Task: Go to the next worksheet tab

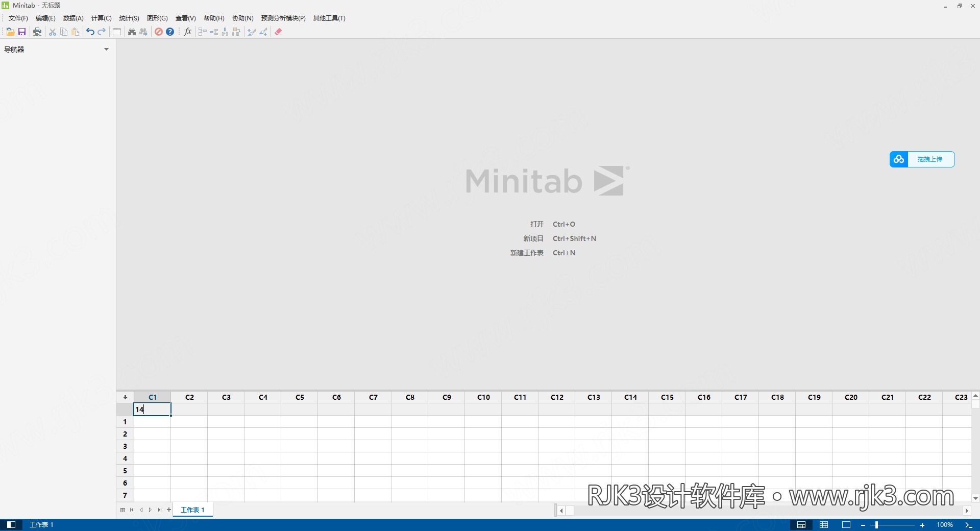Action: pyautogui.click(x=150, y=510)
